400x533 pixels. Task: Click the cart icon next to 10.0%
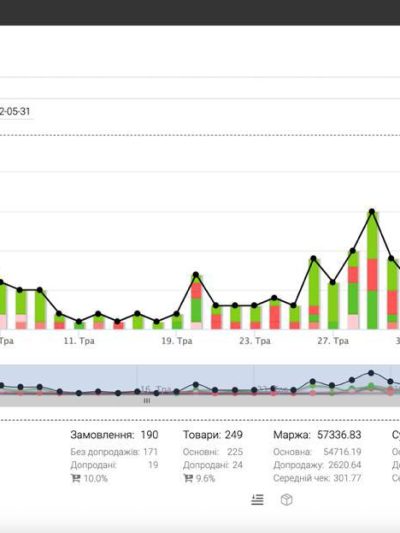click(75, 478)
